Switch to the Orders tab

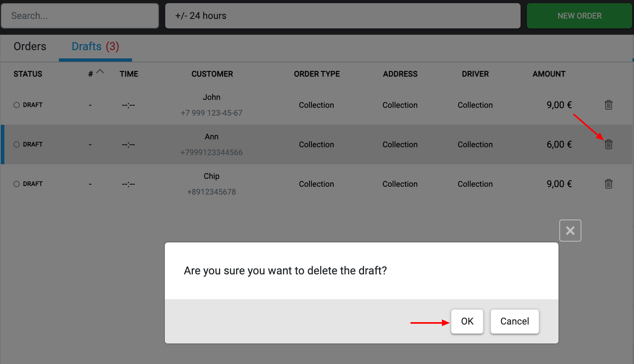(30, 47)
